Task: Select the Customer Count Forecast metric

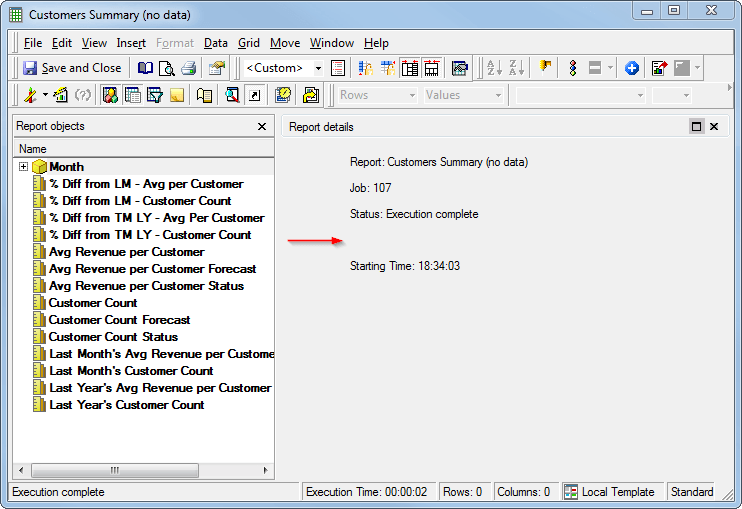Action: click(119, 320)
